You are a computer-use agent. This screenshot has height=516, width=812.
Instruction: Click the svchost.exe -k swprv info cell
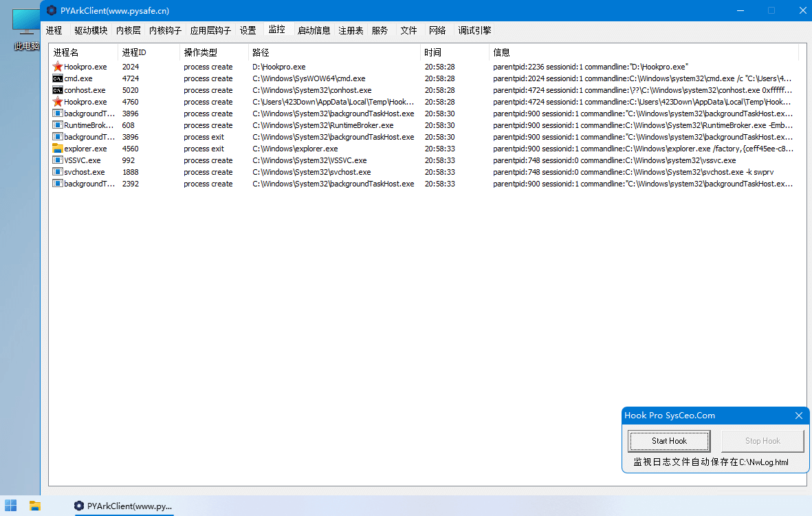pyautogui.click(x=633, y=172)
